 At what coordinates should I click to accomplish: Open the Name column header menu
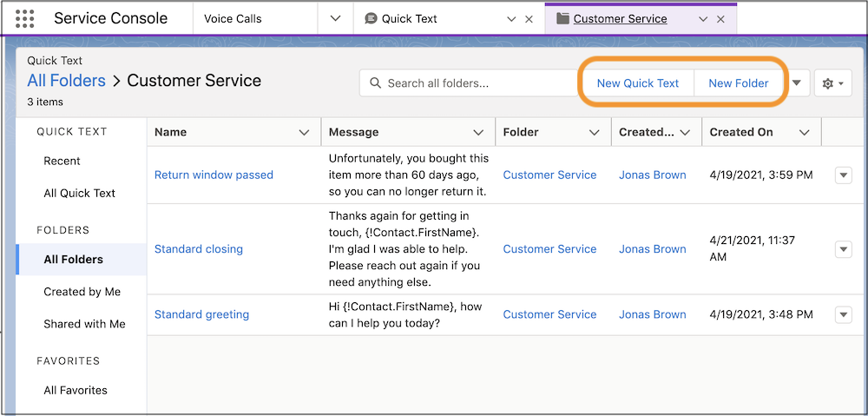pyautogui.click(x=304, y=133)
